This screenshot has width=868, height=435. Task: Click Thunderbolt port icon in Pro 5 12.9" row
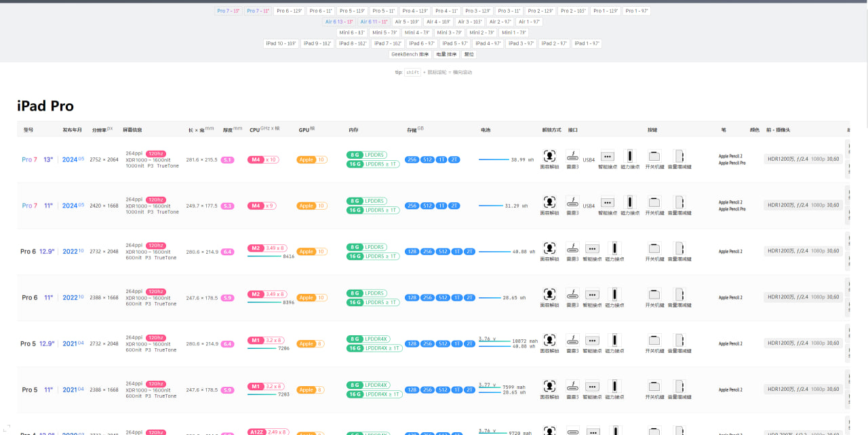(x=572, y=340)
